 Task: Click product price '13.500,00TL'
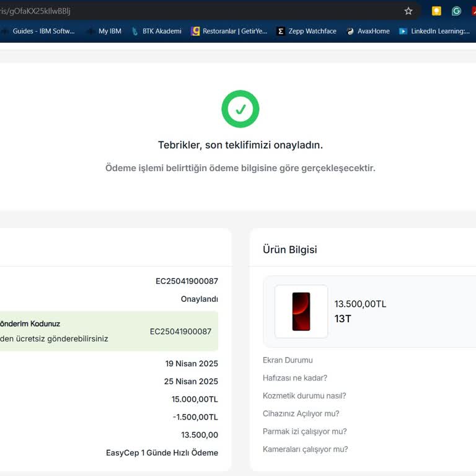coord(360,304)
